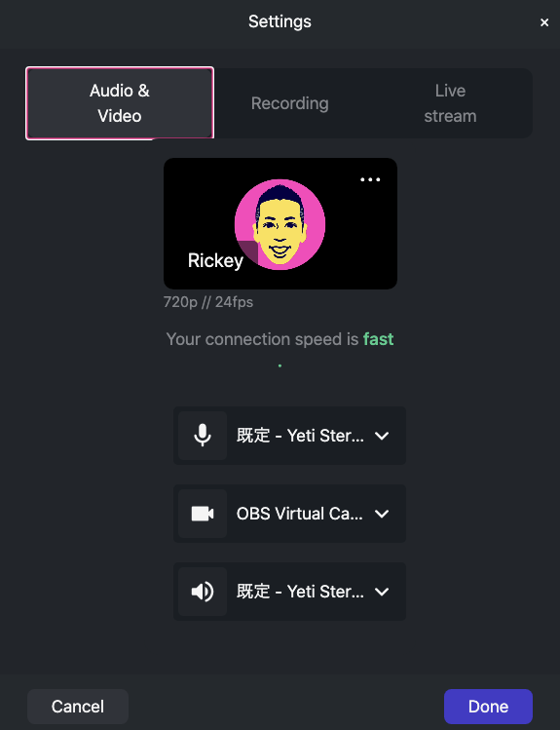Switch to the Recording tab
Screen dimensions: 560x730
290,103
